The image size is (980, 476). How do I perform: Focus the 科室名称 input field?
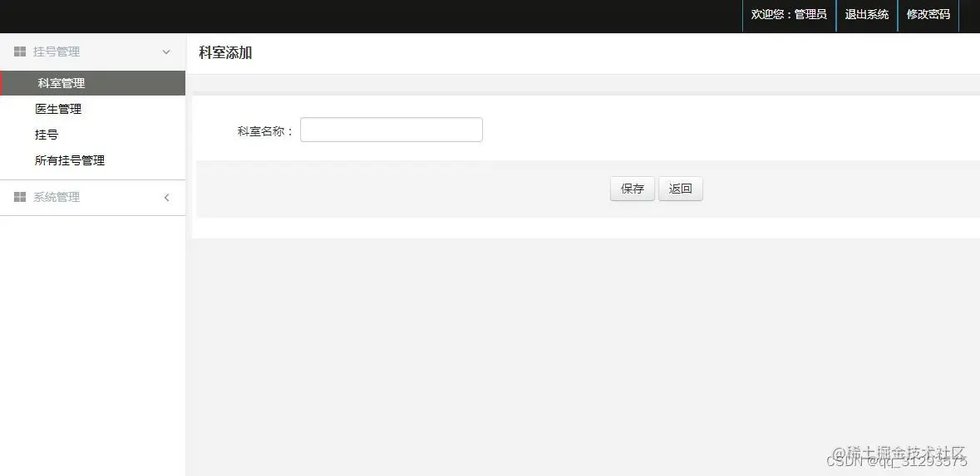tap(392, 130)
